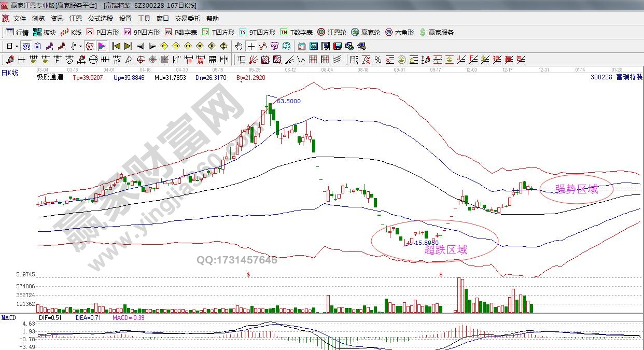Open the 公式选股 menu
Viewport: 644px width, 350px height.
click(x=100, y=19)
